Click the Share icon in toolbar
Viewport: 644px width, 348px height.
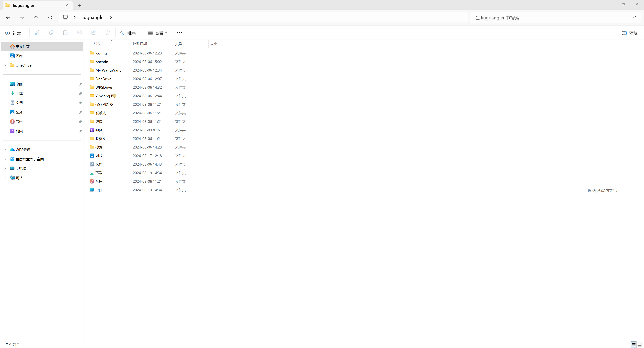click(94, 33)
